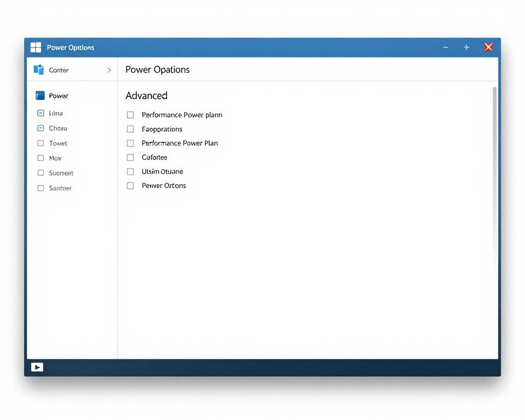Check the Mox item in the sidebar
Viewport: 525px width, 420px height.
(40, 157)
